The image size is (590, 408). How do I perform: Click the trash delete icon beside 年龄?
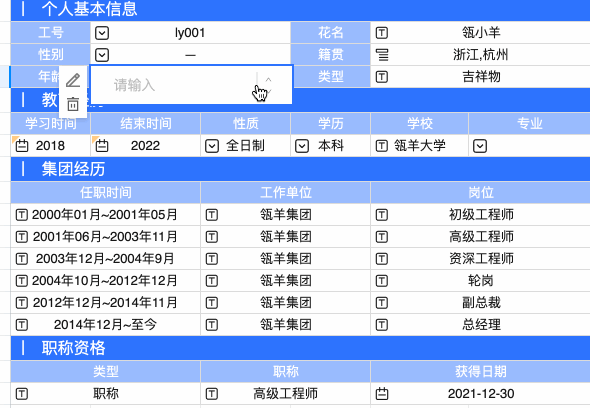coord(73,104)
